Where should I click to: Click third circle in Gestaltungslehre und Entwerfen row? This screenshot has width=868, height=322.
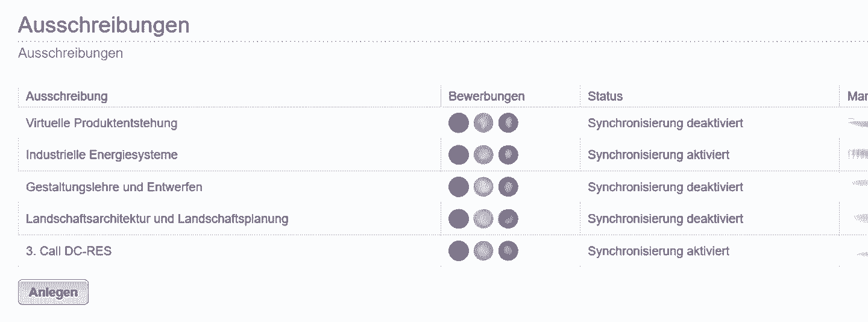508,187
